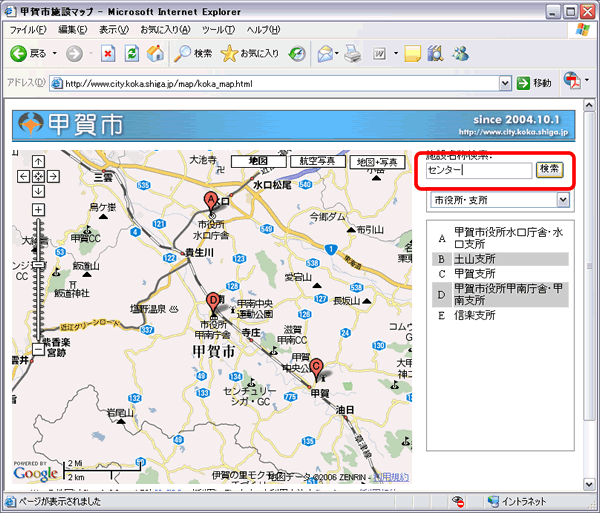
Task: Click the Messenger people icon
Action: pos(460,54)
